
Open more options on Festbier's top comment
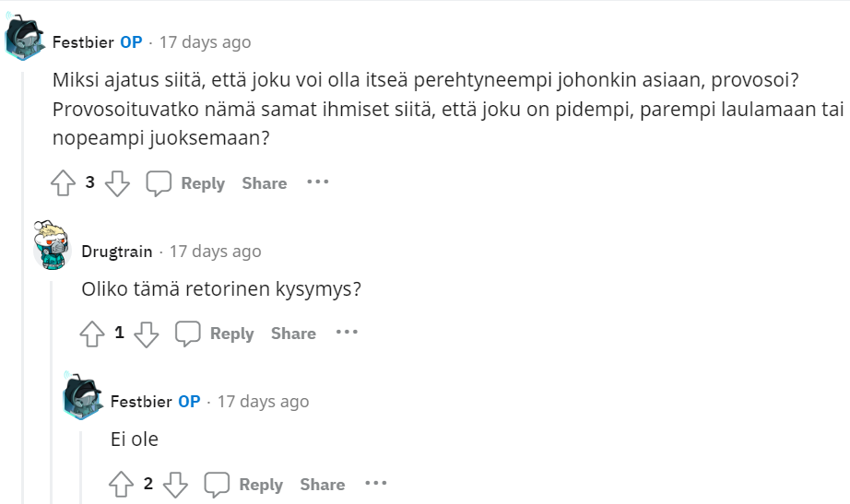[318, 182]
